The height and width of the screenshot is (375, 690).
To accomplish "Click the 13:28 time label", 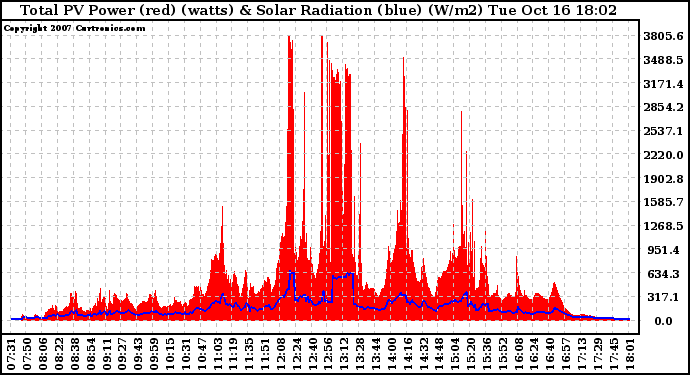I will [359, 354].
